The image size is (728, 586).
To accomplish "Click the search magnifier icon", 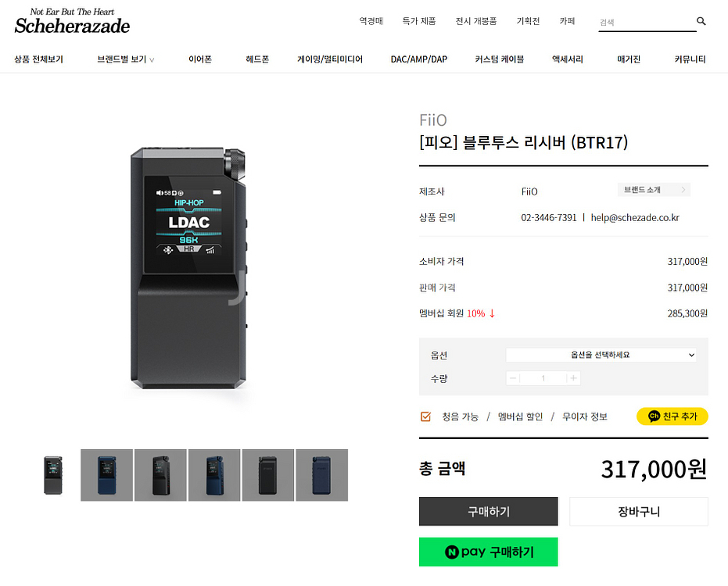I will [701, 21].
